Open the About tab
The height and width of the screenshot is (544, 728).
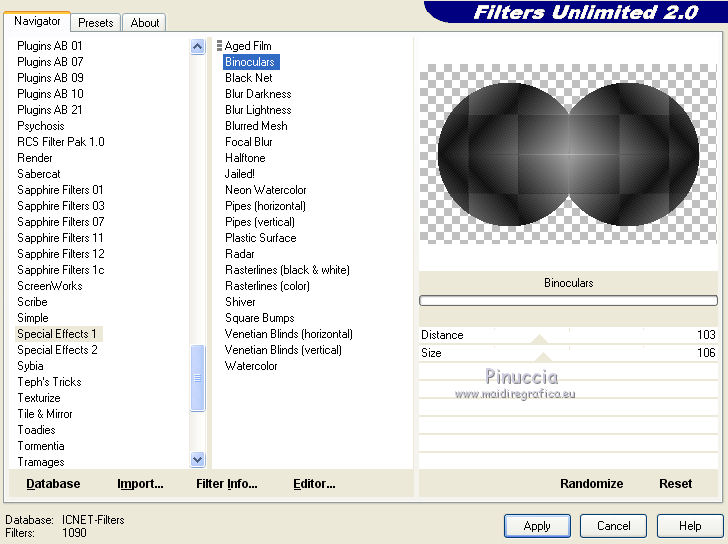[x=145, y=22]
